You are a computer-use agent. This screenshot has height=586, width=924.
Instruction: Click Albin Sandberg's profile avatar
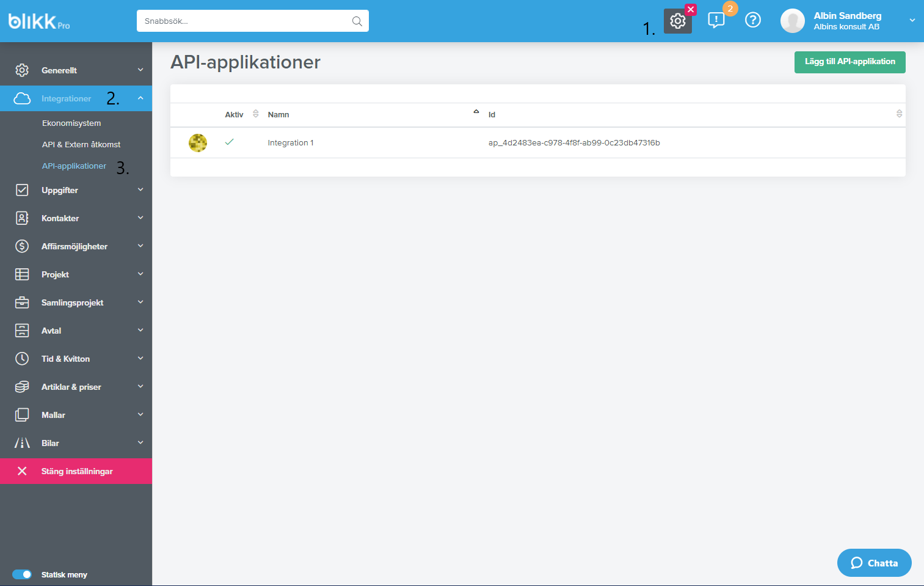click(x=792, y=21)
